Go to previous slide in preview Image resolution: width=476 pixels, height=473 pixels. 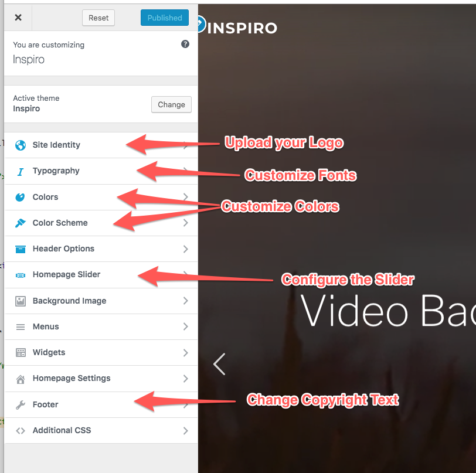click(219, 364)
